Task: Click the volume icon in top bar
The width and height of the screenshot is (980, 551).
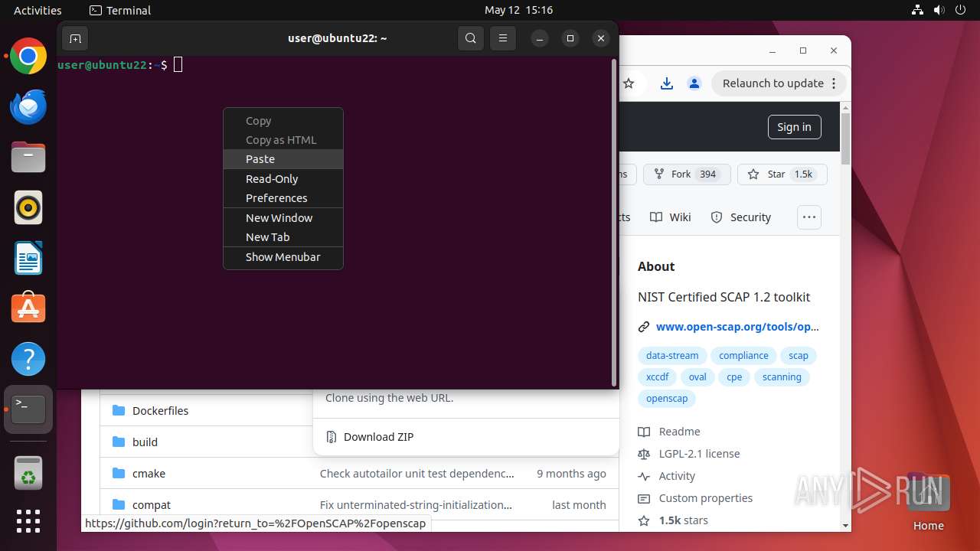Action: click(939, 10)
